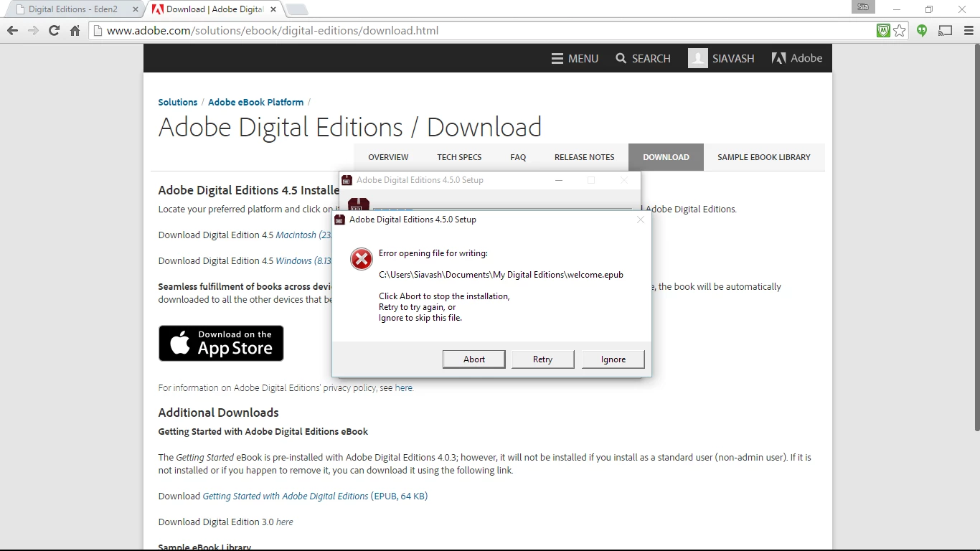
Task: Click the browser Forward arrow
Action: (33, 30)
